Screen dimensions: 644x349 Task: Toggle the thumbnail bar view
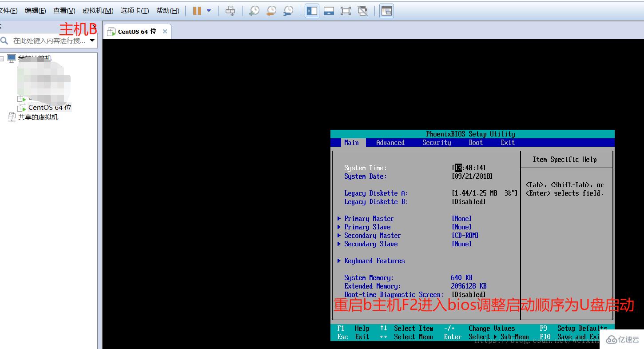coord(329,11)
